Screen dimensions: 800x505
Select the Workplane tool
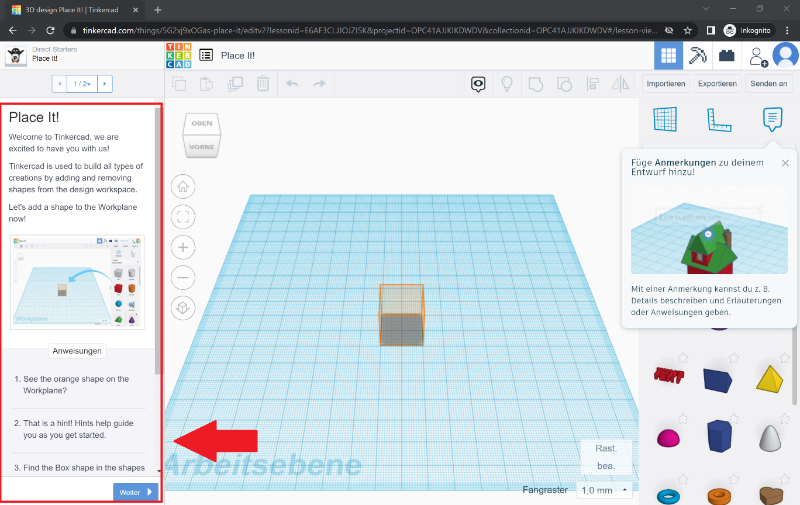tap(665, 119)
